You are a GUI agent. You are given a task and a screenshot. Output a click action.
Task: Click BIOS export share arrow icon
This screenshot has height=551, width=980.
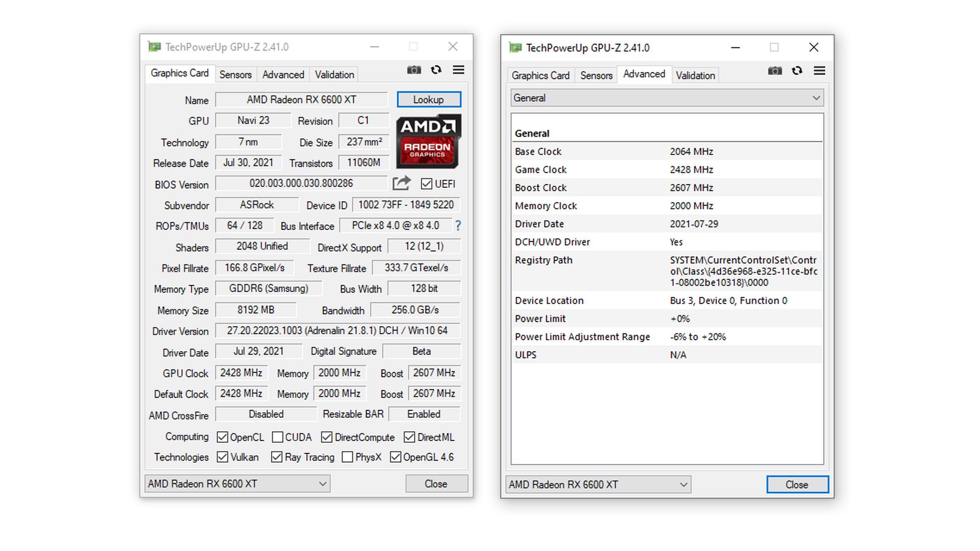click(x=402, y=183)
